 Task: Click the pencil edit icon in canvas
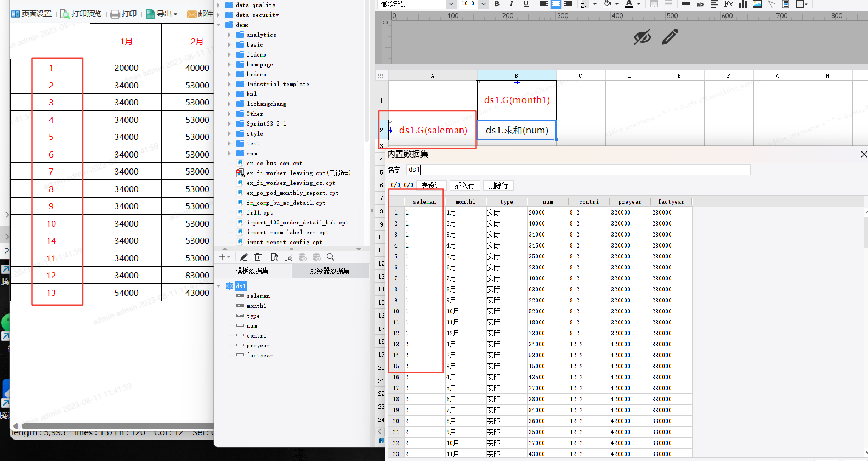(x=670, y=37)
